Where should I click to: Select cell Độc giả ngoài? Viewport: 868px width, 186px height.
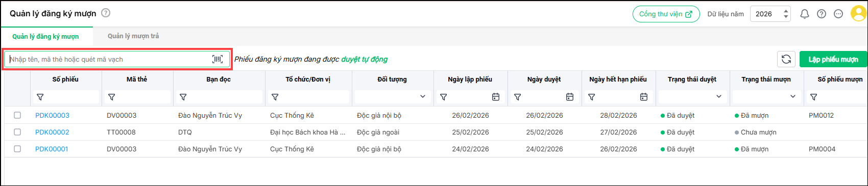tap(378, 132)
